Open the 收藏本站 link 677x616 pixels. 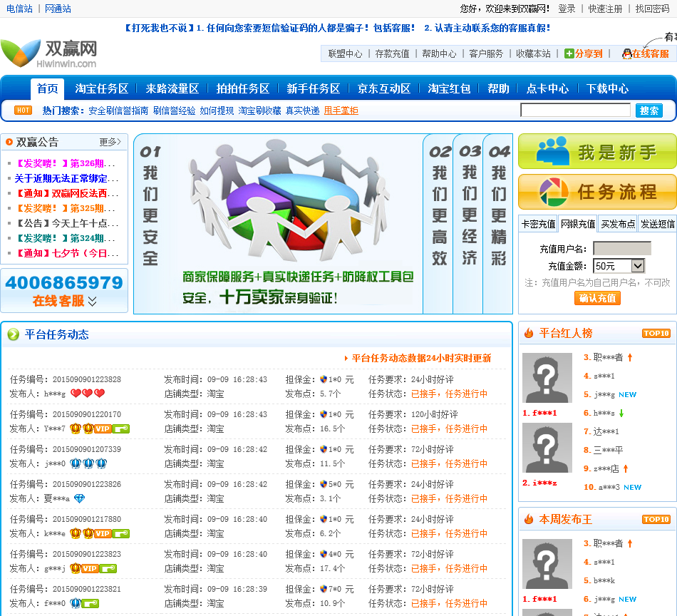[x=533, y=53]
